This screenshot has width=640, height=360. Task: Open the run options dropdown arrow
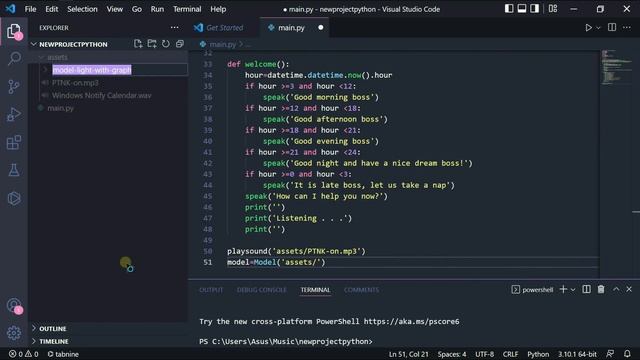pyautogui.click(x=598, y=28)
